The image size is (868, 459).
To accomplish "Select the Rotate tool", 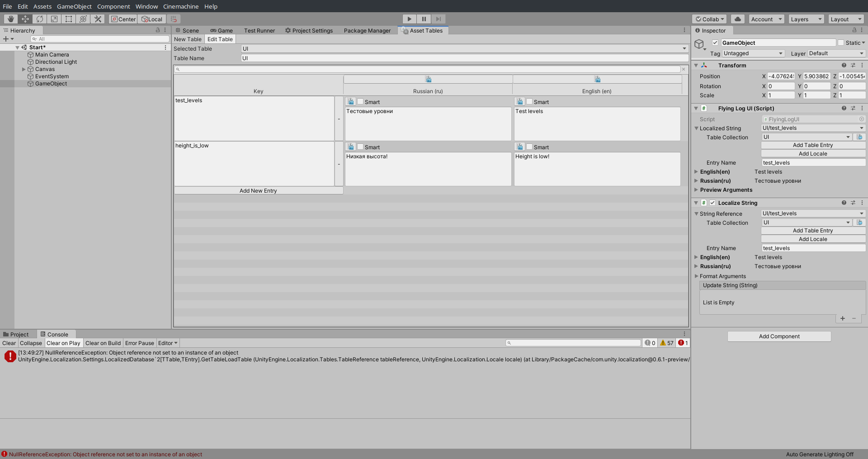I will [x=40, y=19].
